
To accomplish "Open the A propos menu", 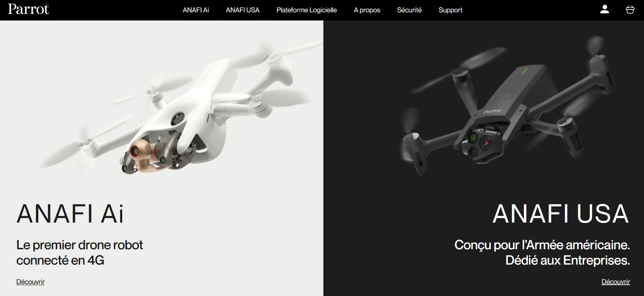I will point(367,10).
